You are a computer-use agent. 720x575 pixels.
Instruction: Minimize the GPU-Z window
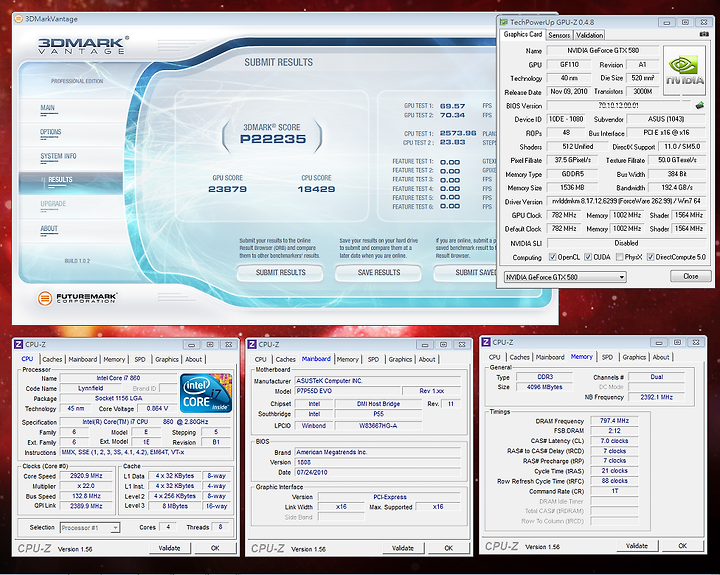(x=667, y=22)
